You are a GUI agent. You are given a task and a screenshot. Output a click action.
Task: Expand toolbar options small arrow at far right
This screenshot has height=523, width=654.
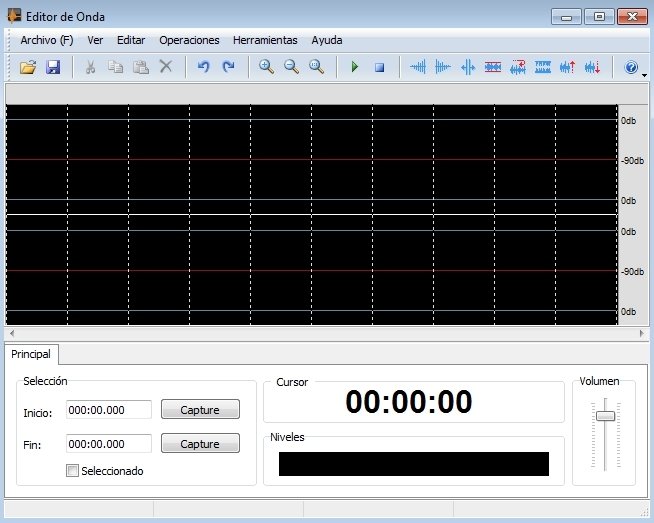pos(644,75)
